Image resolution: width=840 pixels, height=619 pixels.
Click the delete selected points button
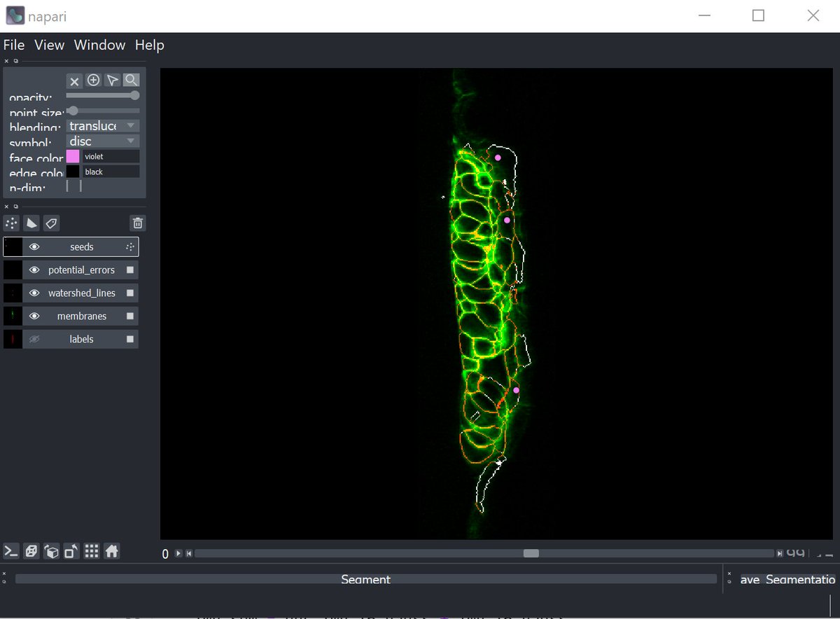(x=74, y=81)
